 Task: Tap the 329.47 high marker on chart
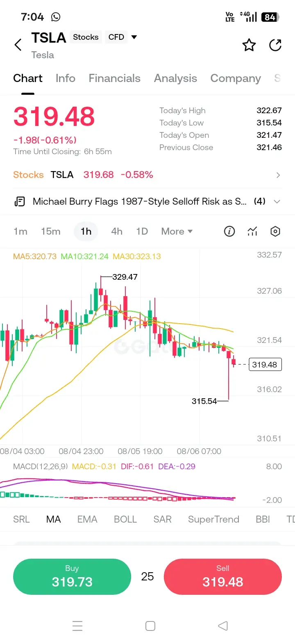tap(125, 277)
